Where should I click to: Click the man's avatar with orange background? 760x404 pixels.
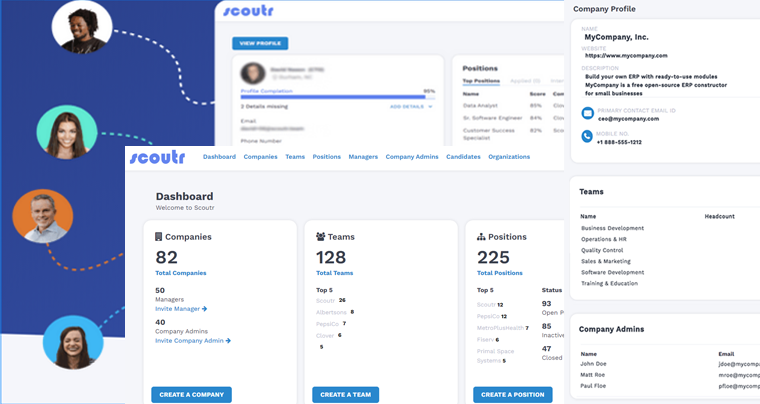click(x=43, y=216)
